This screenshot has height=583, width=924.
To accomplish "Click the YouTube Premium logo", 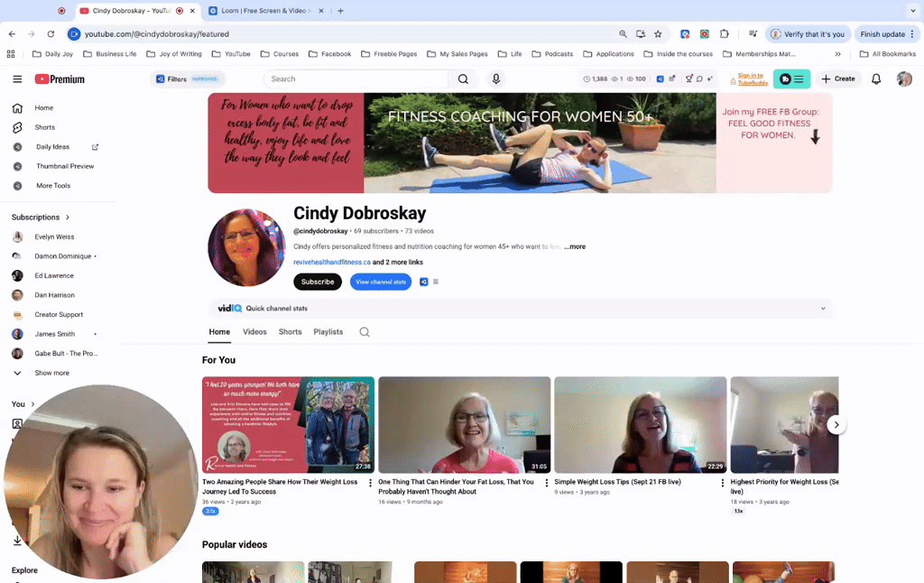I will 60,79.
